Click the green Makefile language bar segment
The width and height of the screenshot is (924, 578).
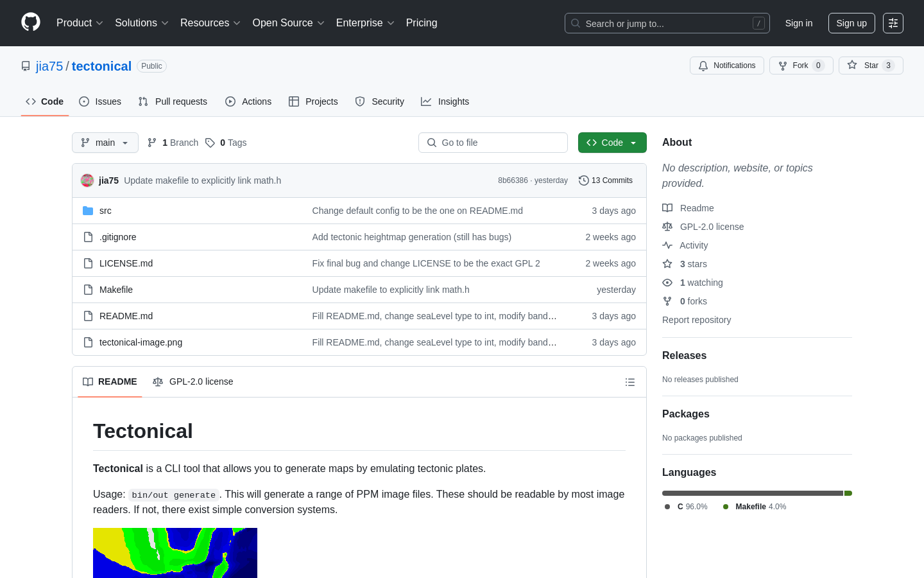pos(848,493)
